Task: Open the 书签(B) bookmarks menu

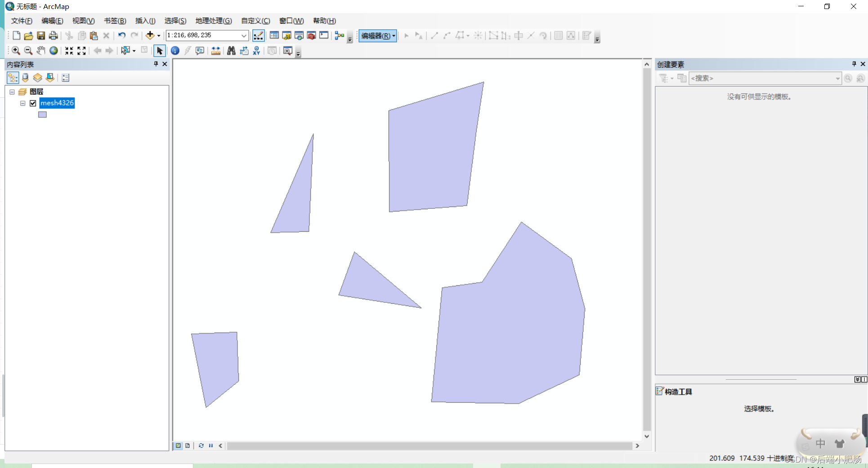Action: 114,21
